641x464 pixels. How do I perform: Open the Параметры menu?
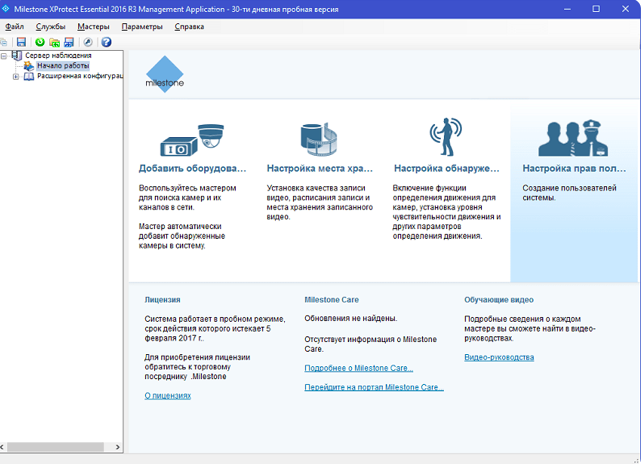click(142, 27)
